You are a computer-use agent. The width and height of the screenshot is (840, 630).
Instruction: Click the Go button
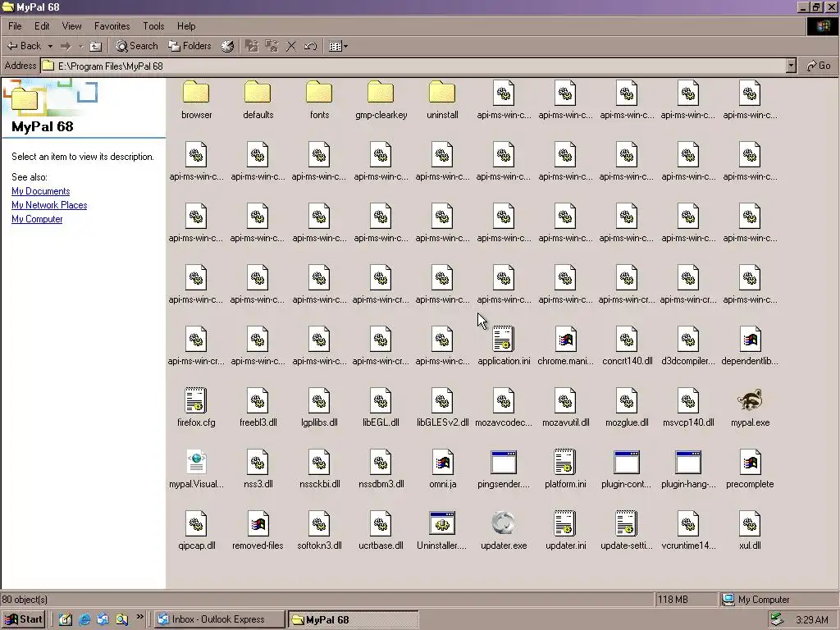pos(819,66)
